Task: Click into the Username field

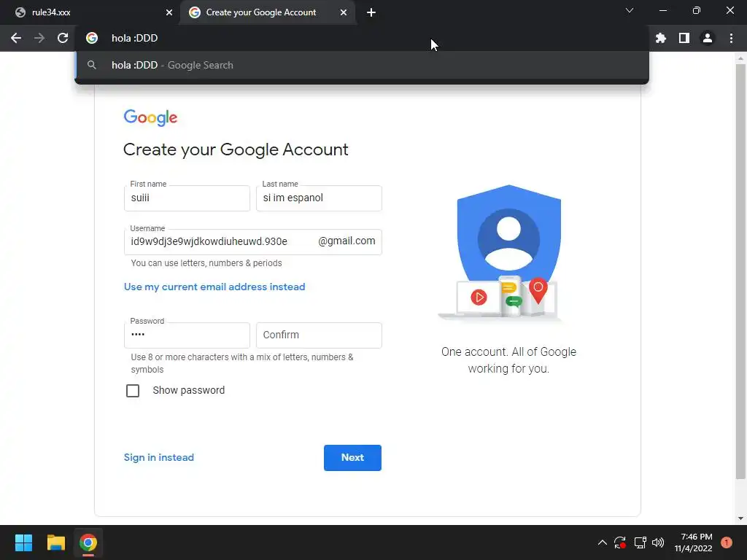Action: pos(252,242)
